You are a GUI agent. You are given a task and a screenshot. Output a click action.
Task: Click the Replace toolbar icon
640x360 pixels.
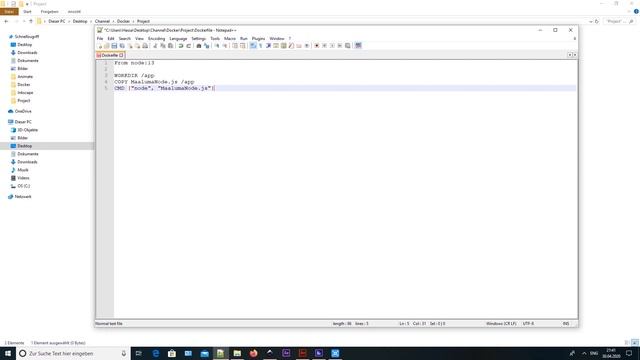(207, 46)
